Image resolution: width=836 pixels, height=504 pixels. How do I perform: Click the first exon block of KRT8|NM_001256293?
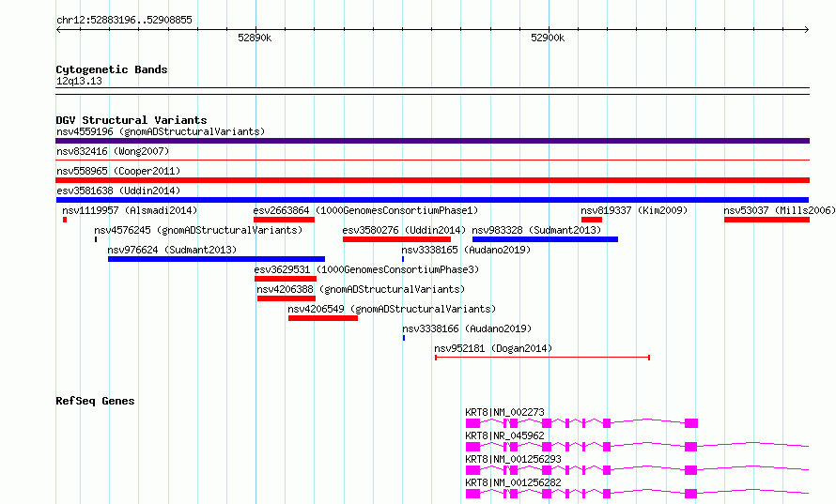tap(472, 470)
